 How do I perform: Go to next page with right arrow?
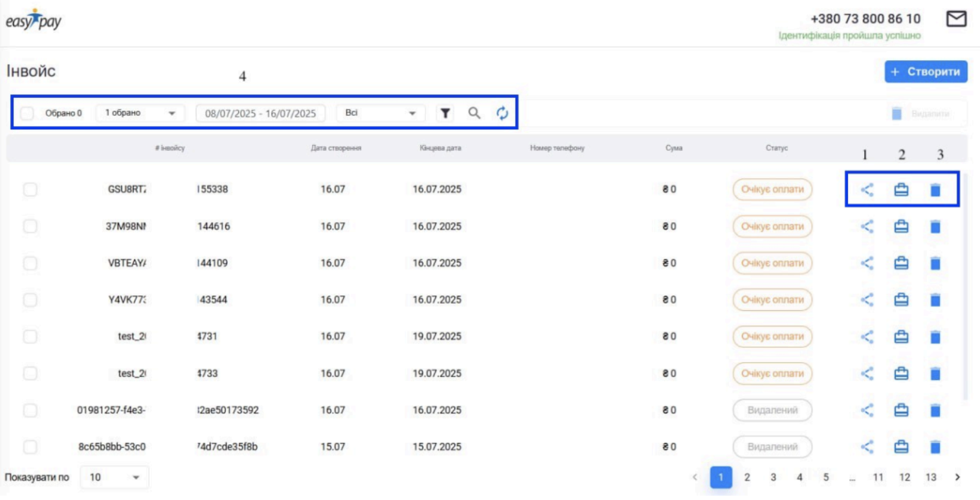click(957, 477)
